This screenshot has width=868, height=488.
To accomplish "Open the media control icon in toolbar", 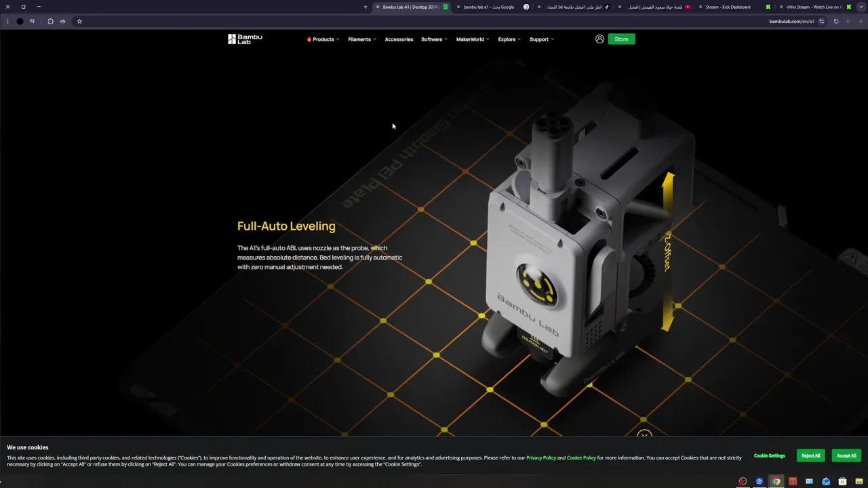I will (x=32, y=21).
